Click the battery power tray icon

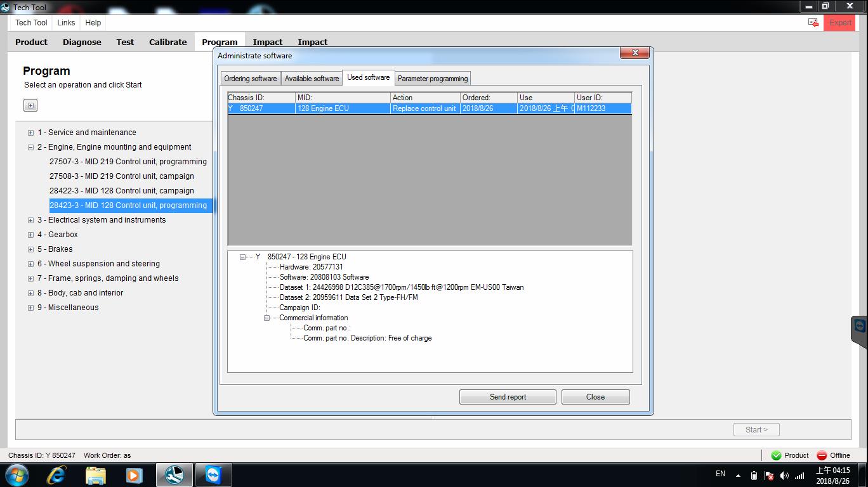pyautogui.click(x=754, y=475)
